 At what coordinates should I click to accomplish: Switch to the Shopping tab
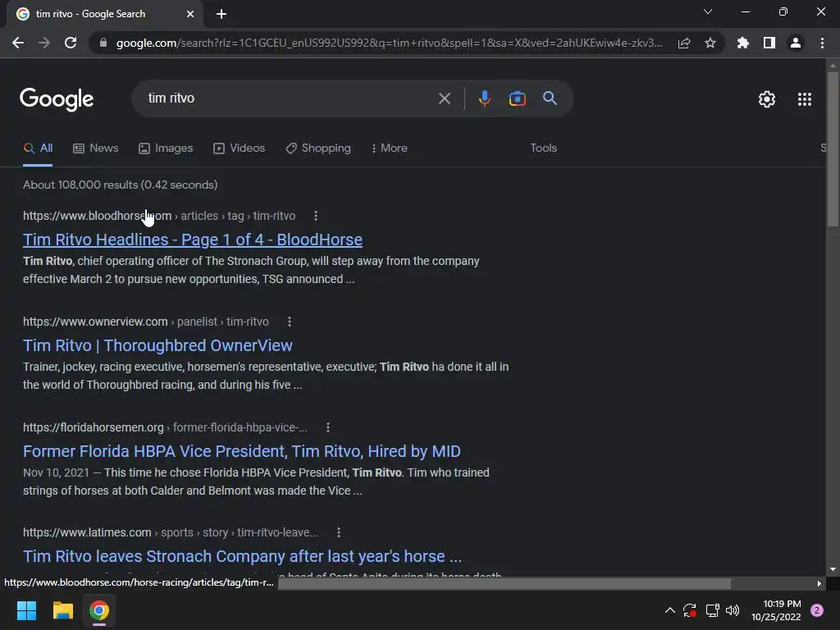coord(318,148)
